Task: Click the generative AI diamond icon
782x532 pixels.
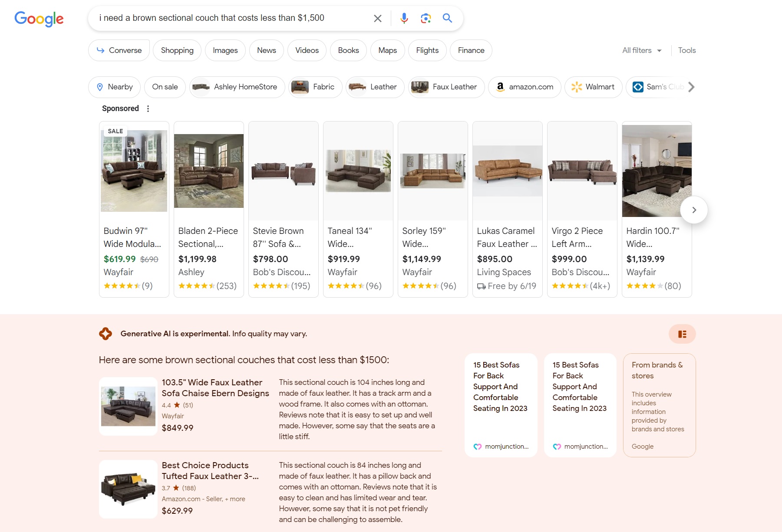Action: tap(106, 334)
